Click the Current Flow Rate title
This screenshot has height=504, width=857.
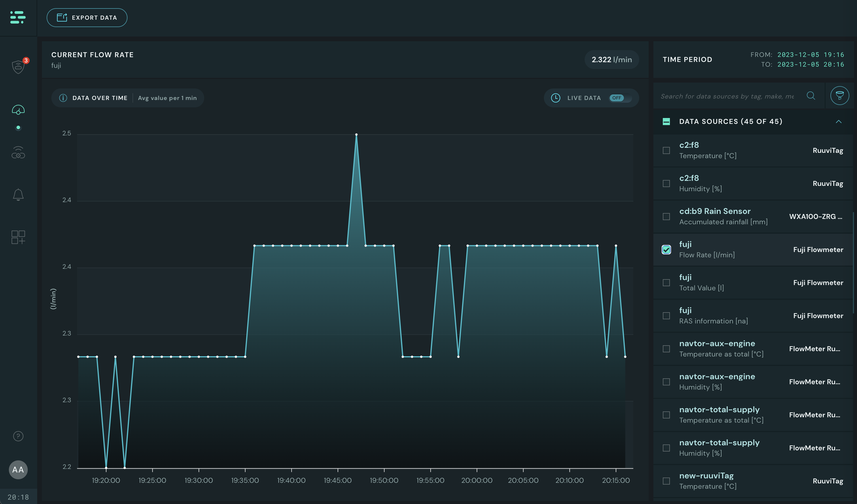(x=93, y=55)
